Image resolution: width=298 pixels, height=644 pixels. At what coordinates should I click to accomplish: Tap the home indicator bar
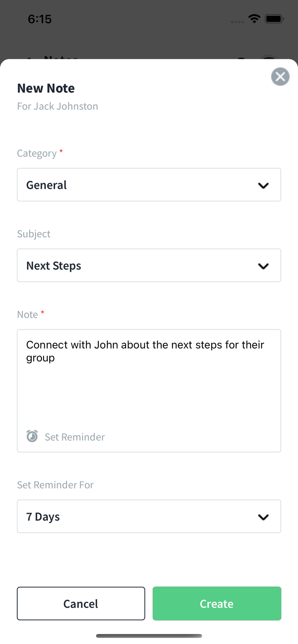(149, 636)
